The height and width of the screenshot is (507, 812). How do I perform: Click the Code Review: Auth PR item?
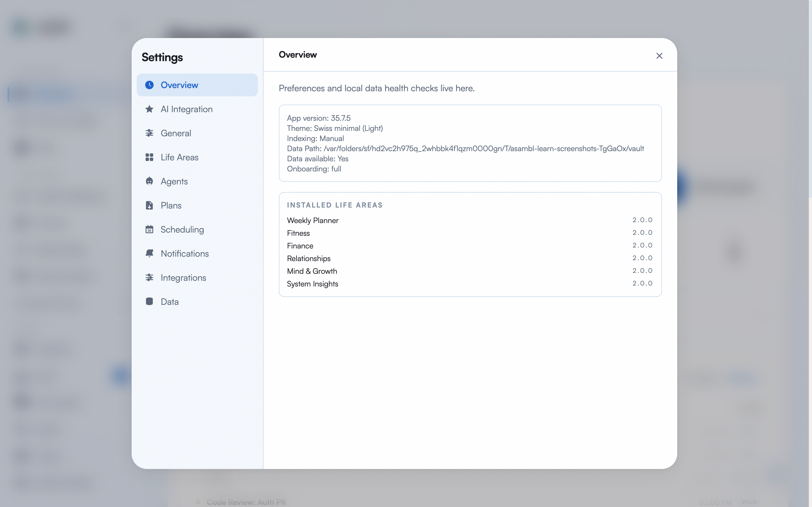coord(247,502)
